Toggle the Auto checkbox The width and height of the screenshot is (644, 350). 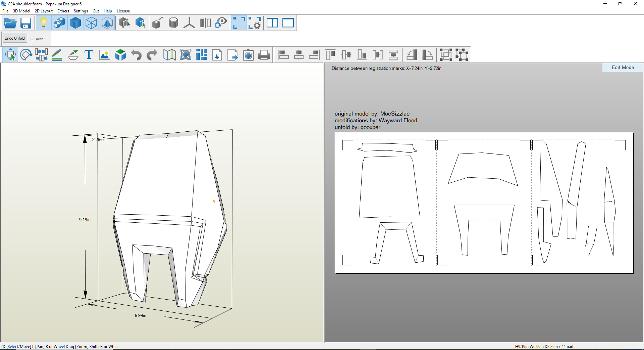33,39
